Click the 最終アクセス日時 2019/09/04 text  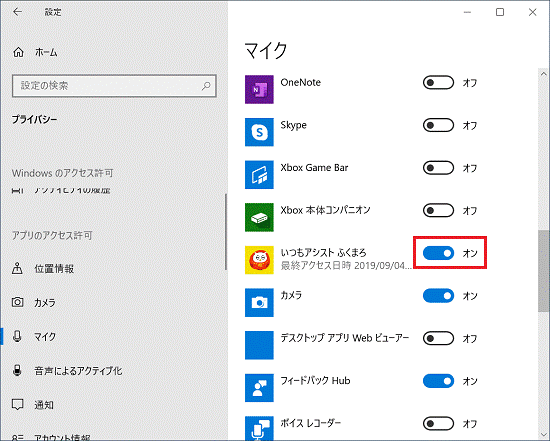(346, 265)
